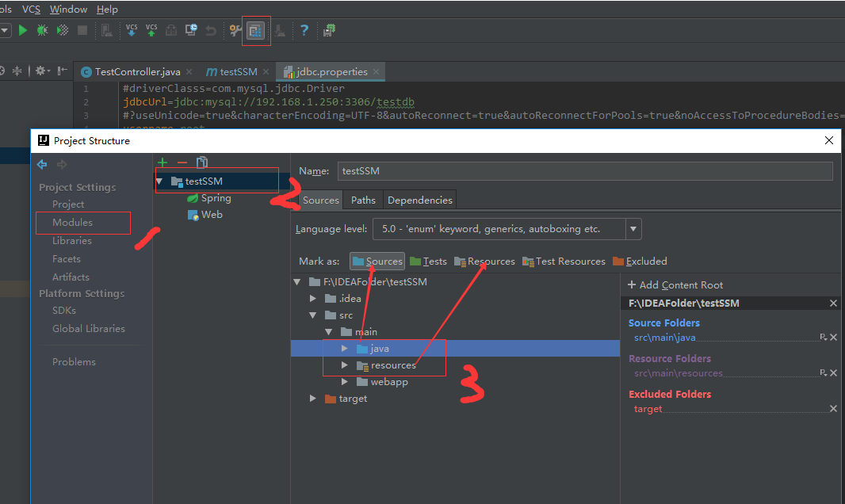Open AVD Manager device icon

tap(107, 30)
